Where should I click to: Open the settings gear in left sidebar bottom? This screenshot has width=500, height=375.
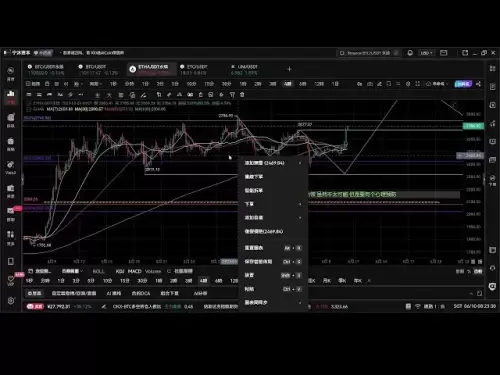pyautogui.click(x=11, y=300)
